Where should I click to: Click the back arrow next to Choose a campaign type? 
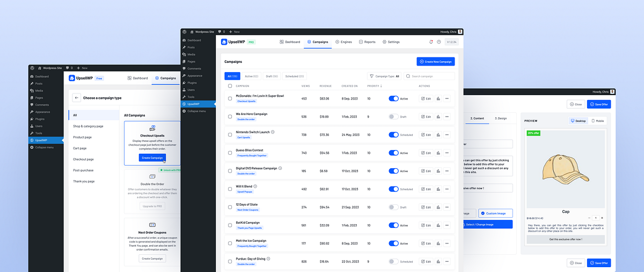coord(77,98)
